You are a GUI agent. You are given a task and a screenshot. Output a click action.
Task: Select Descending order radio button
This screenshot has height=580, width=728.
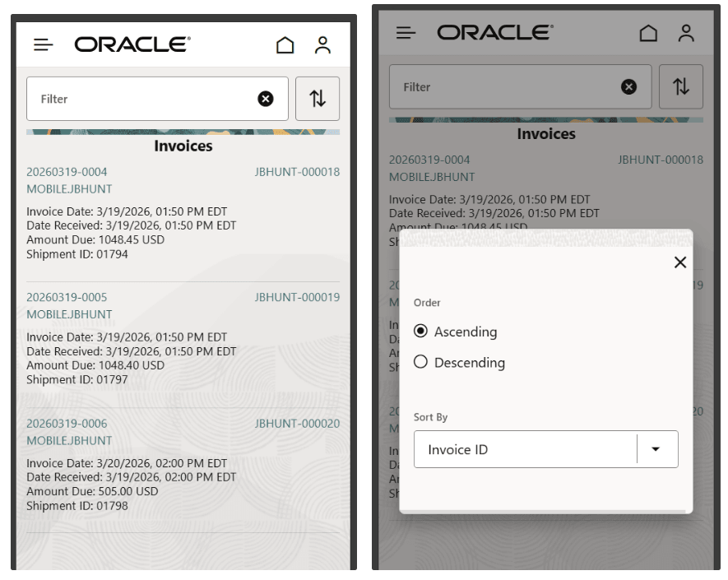420,362
